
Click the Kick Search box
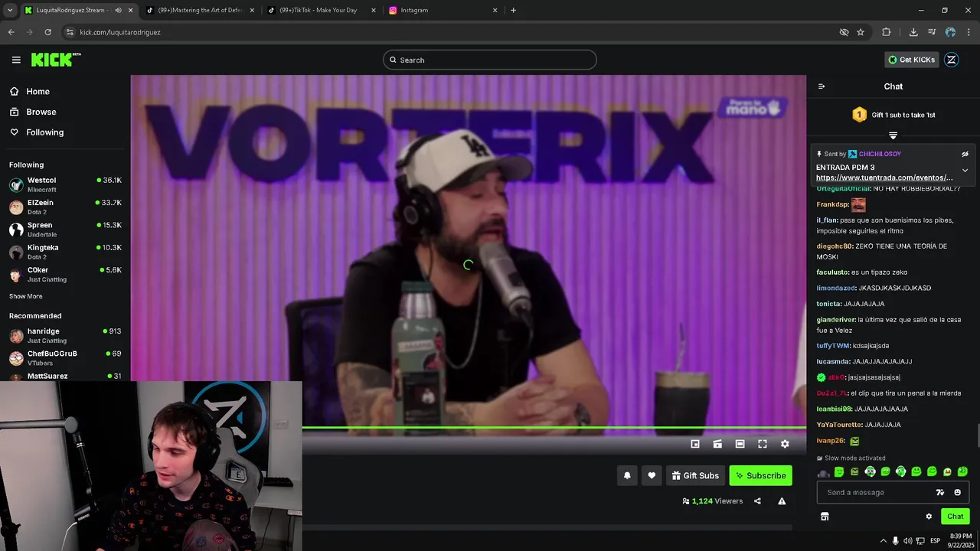(490, 60)
